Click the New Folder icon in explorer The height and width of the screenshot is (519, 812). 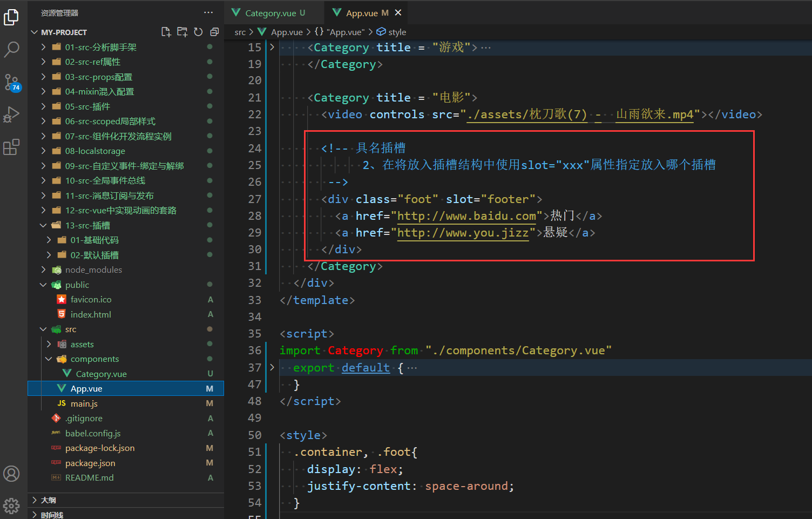[182, 32]
